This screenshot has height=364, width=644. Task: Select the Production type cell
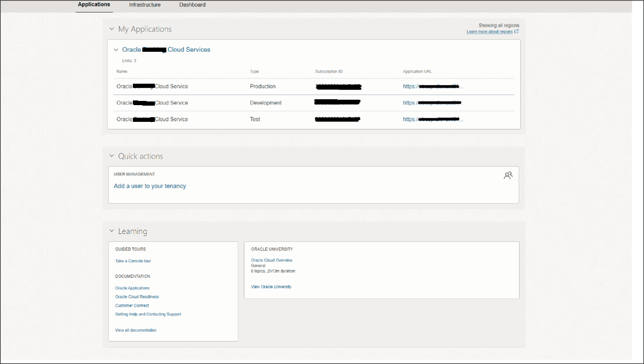(x=263, y=87)
